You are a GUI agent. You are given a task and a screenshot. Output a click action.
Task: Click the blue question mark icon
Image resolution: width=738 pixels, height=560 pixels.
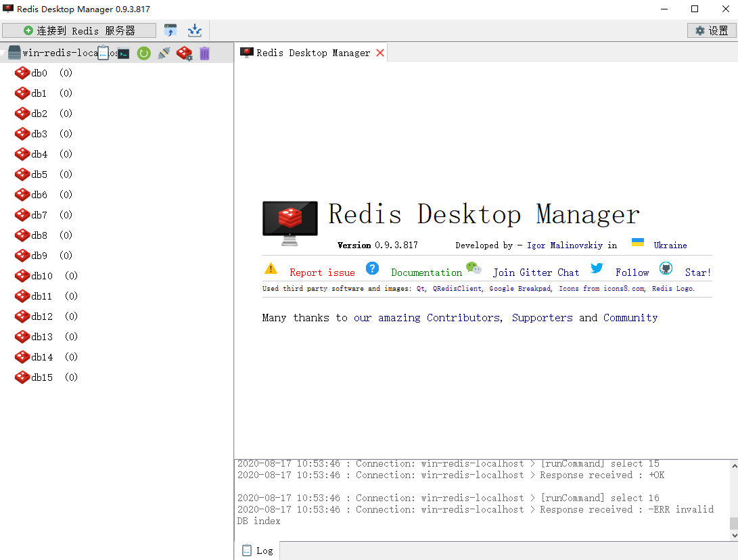pyautogui.click(x=372, y=269)
